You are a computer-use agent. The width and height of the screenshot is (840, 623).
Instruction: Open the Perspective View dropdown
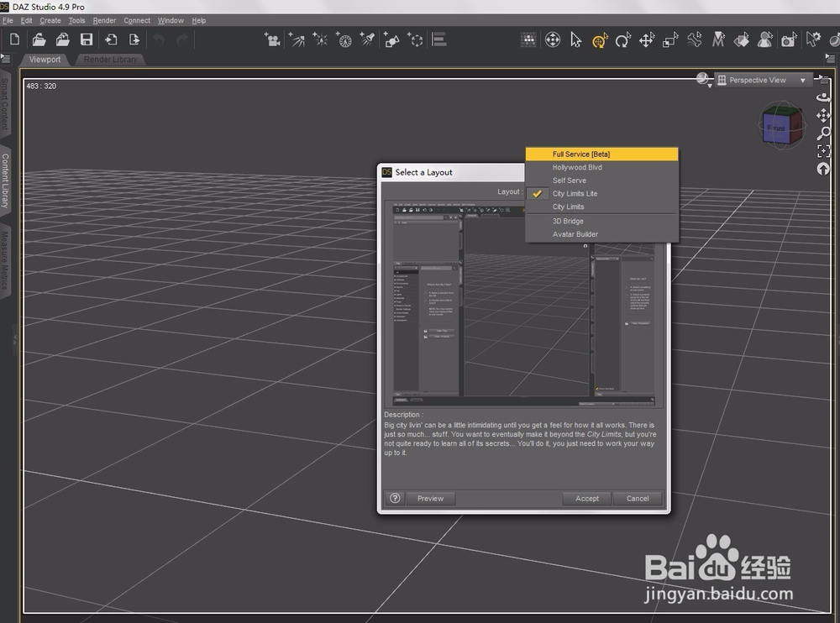[x=763, y=81]
